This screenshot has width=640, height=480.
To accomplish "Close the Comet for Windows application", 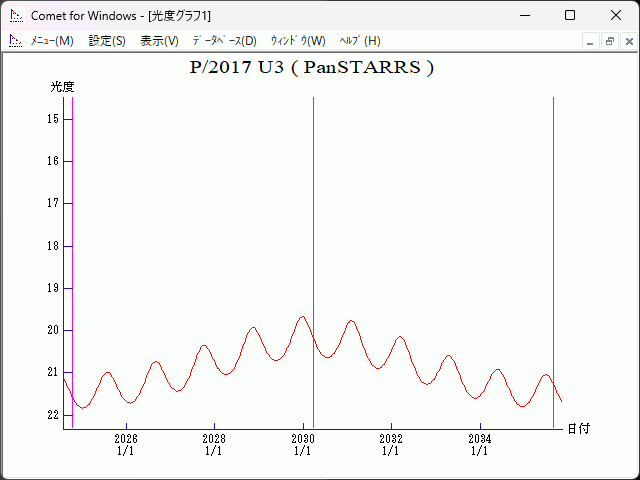I will (x=616, y=15).
